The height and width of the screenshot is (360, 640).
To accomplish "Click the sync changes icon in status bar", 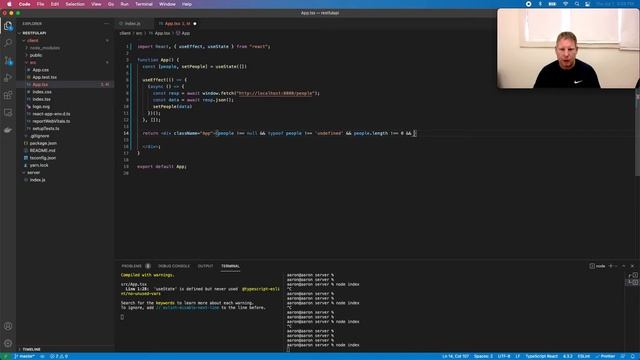I will point(42,356).
